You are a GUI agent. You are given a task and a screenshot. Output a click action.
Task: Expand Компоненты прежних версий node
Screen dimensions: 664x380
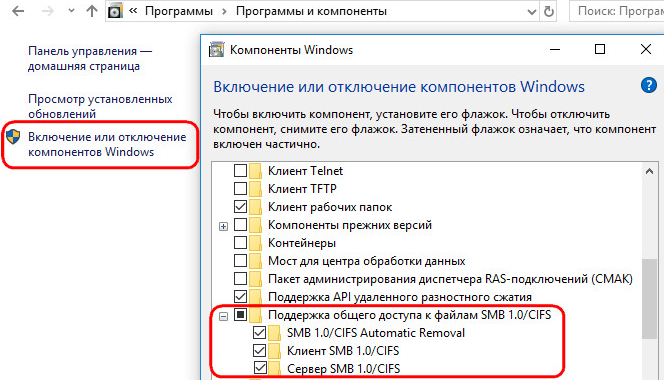223,226
